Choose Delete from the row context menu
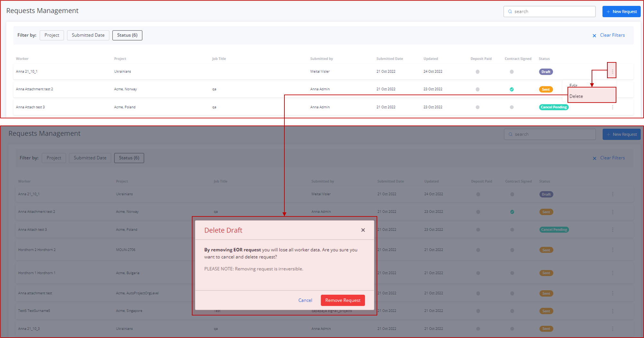This screenshot has width=644, height=338. pos(576,96)
